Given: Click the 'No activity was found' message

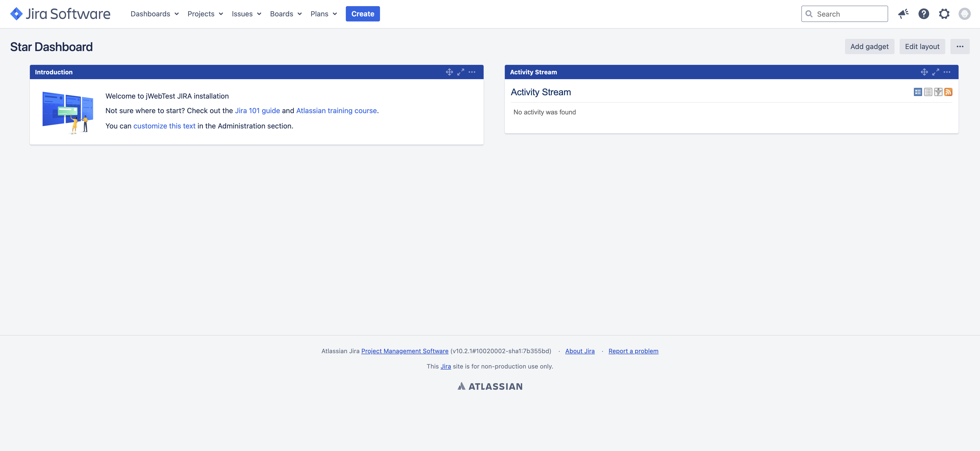Looking at the screenshot, I should point(544,112).
